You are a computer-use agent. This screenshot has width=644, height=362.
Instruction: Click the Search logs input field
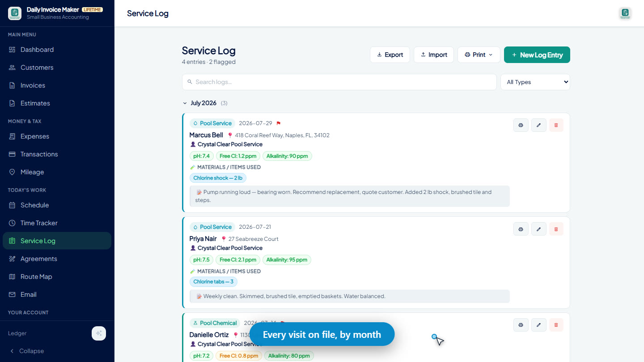pyautogui.click(x=339, y=82)
